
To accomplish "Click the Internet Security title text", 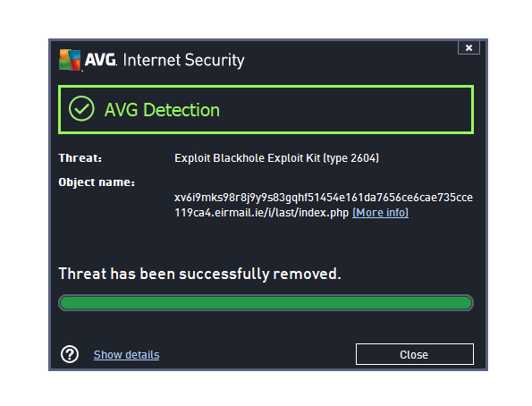I will (183, 60).
